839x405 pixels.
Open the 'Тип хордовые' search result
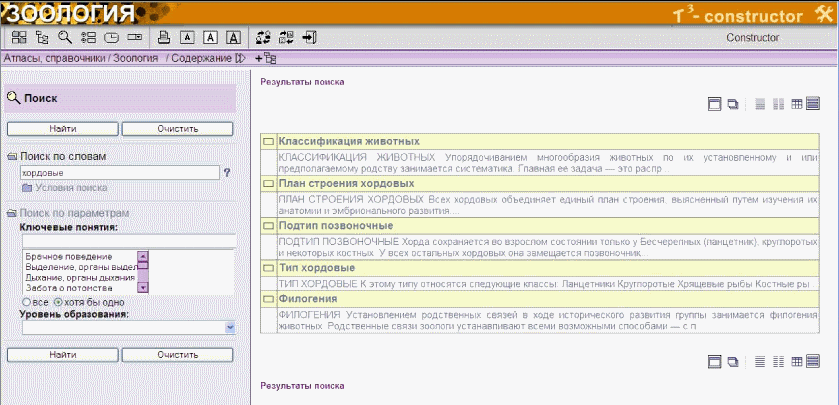[x=316, y=269]
